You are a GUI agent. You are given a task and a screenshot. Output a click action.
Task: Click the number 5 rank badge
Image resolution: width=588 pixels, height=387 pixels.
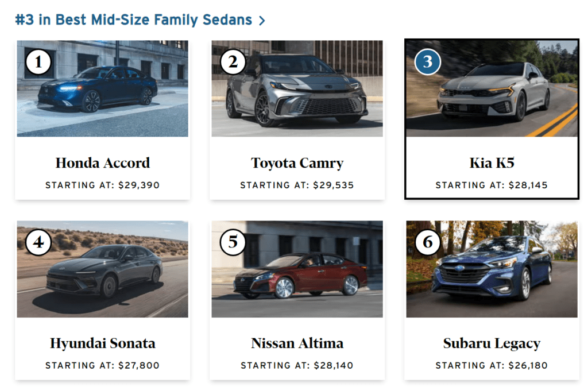(x=233, y=242)
